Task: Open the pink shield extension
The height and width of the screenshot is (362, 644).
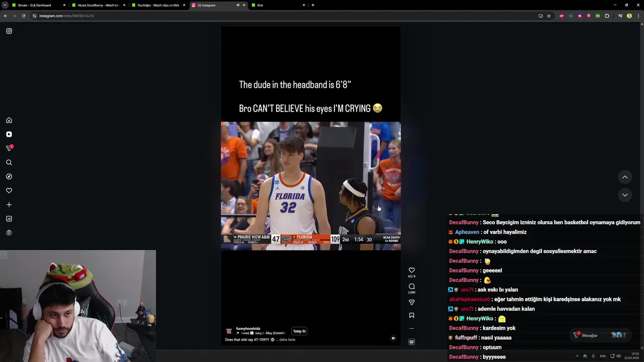Action: point(589,16)
